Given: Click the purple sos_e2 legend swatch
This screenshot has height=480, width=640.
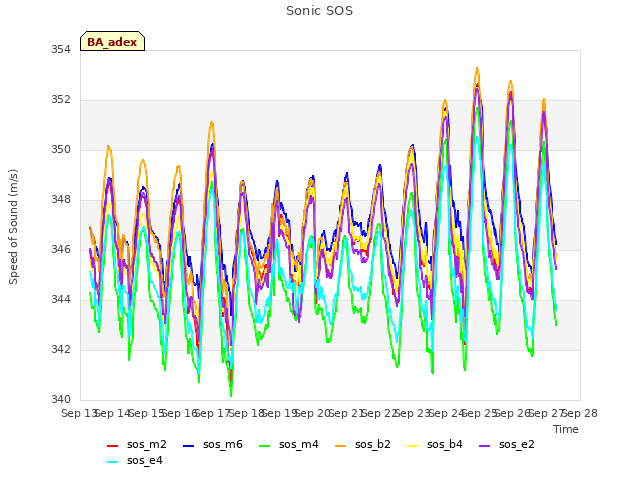Looking at the screenshot, I should click(484, 446).
